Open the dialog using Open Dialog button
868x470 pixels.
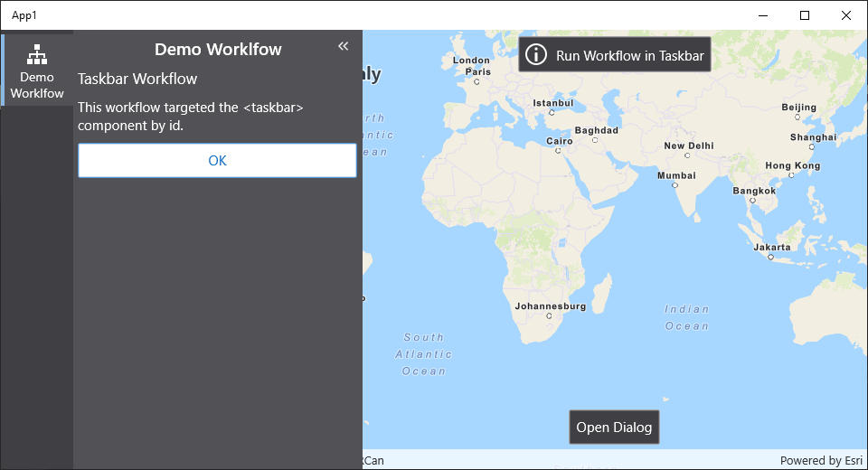pyautogui.click(x=614, y=428)
